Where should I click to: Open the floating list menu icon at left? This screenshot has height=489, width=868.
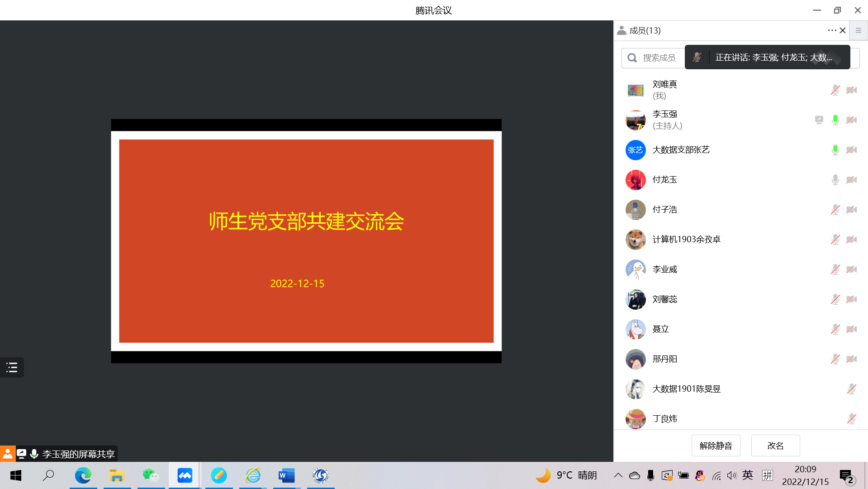pos(12,367)
